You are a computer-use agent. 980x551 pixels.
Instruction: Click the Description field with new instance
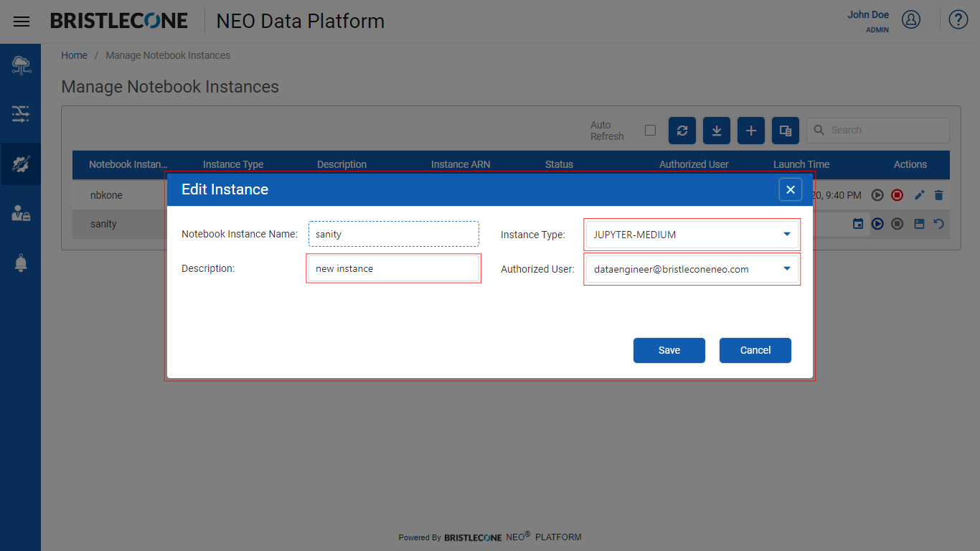pyautogui.click(x=394, y=268)
